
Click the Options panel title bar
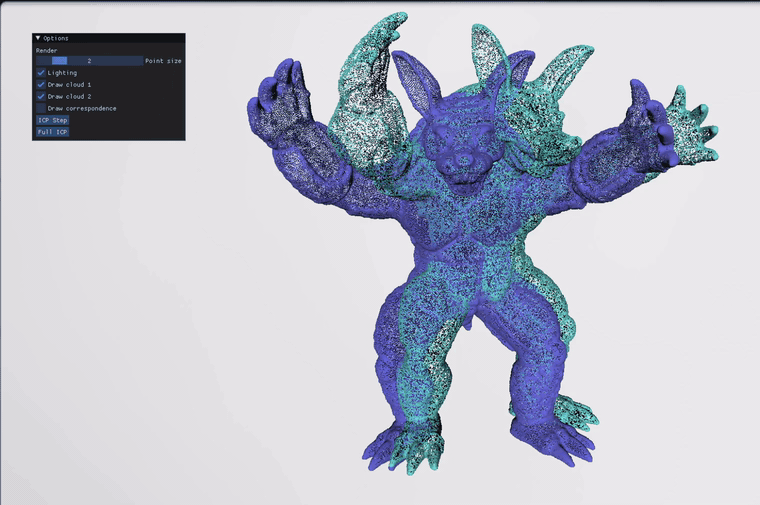109,38
